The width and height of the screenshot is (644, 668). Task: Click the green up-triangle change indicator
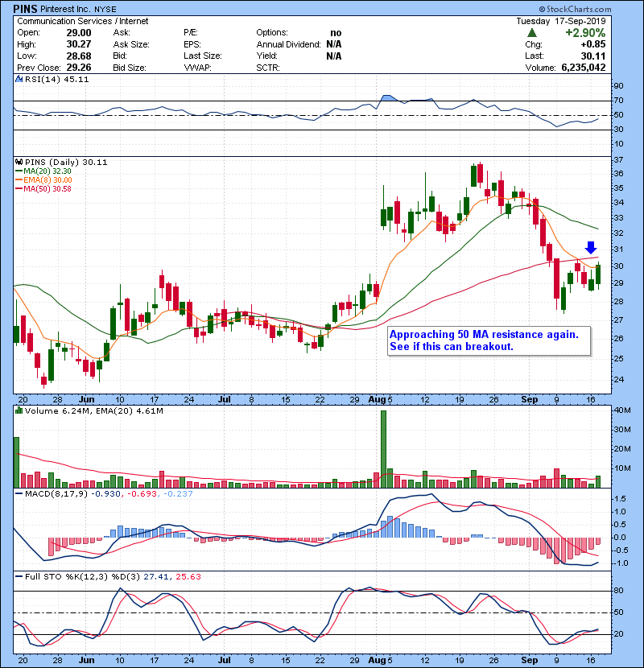pos(531,33)
